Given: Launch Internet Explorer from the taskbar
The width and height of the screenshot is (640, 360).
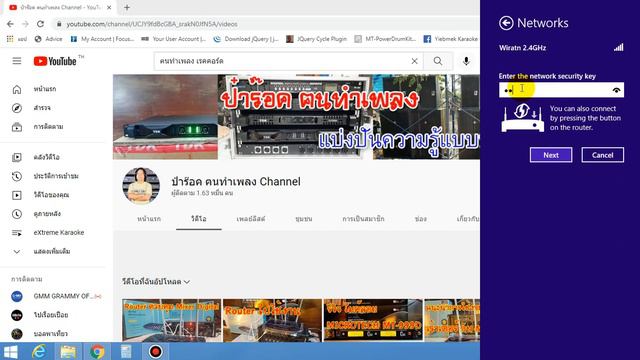Looking at the screenshot, I should (x=39, y=351).
